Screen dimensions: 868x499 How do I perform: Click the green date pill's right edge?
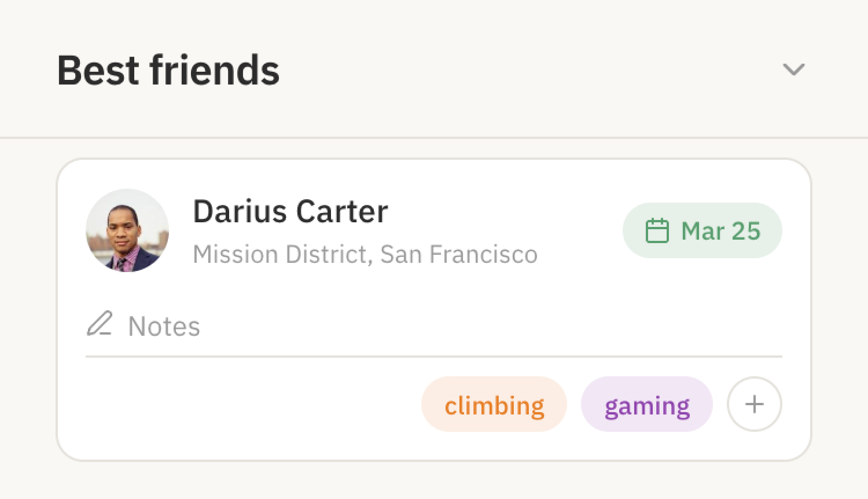[774, 230]
